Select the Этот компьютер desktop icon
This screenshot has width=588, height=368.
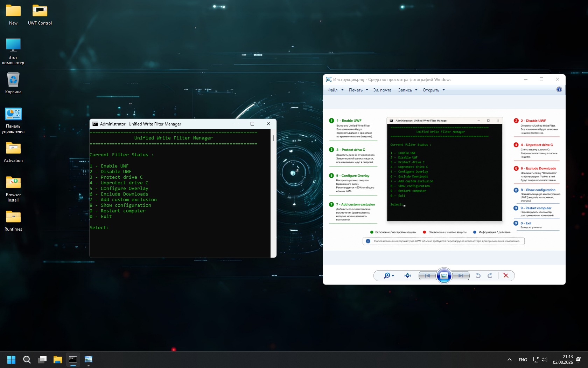[x=13, y=51]
